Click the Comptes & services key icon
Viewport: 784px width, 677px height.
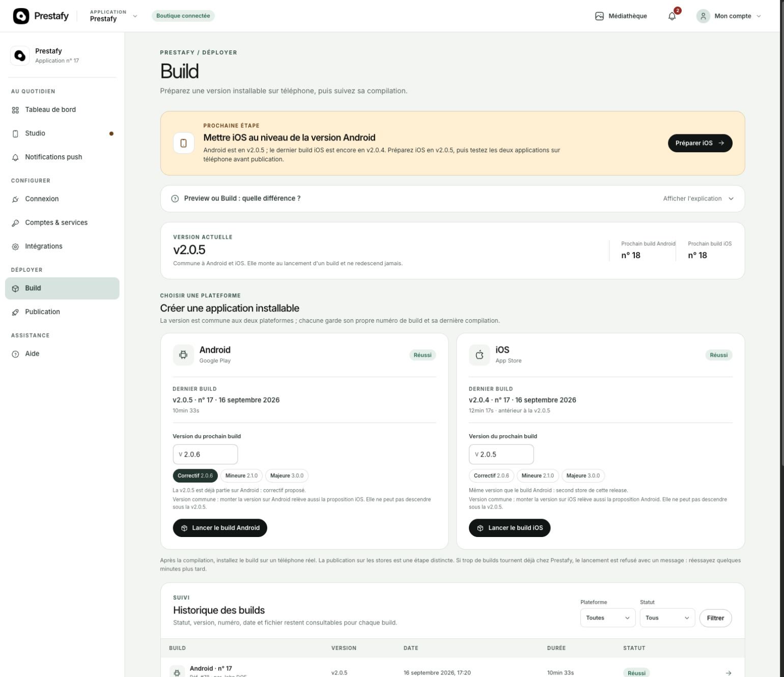tap(15, 223)
